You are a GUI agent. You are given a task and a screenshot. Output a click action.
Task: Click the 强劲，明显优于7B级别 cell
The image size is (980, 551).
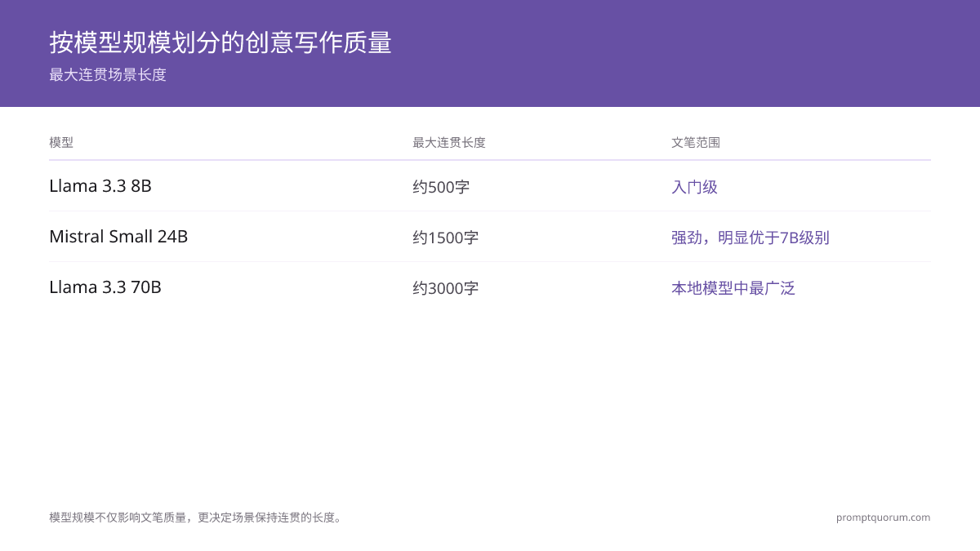point(751,238)
